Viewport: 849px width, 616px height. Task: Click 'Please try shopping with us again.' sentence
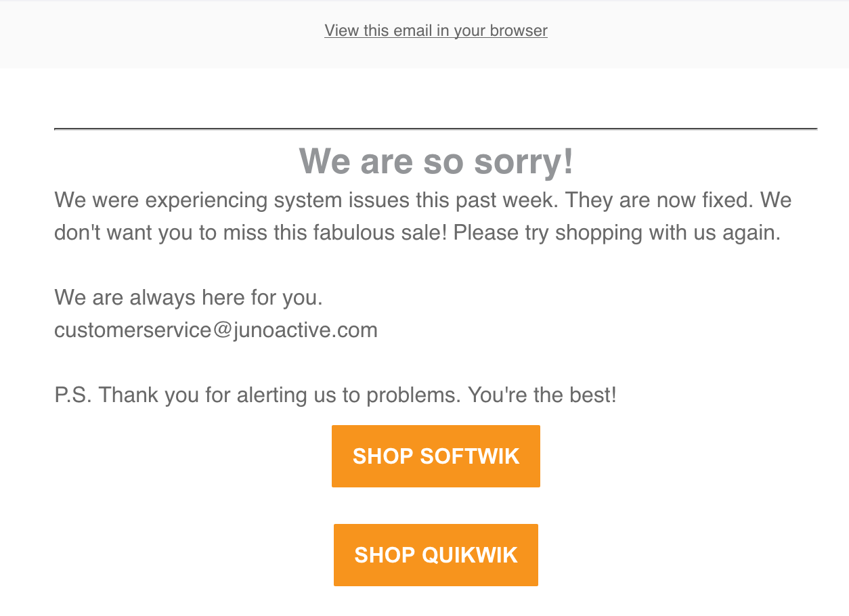(617, 233)
